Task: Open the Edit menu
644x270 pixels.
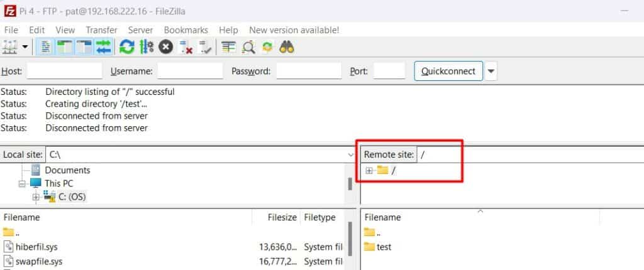Action: pyautogui.click(x=37, y=30)
